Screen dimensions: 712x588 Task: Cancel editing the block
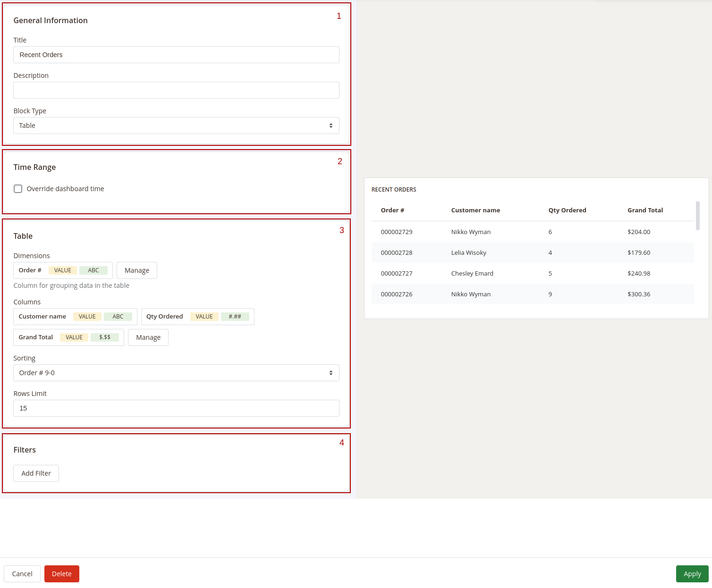(22, 573)
